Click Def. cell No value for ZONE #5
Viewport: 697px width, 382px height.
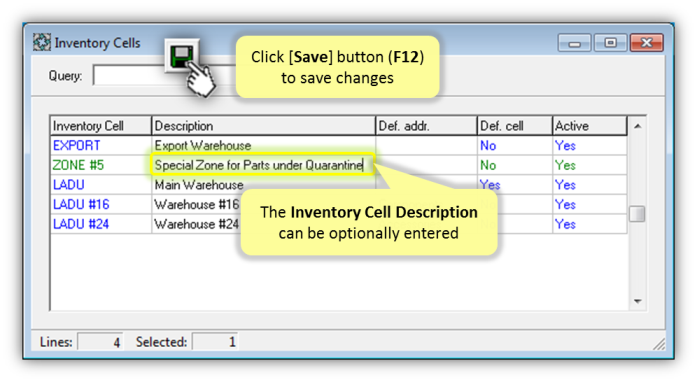(x=515, y=165)
